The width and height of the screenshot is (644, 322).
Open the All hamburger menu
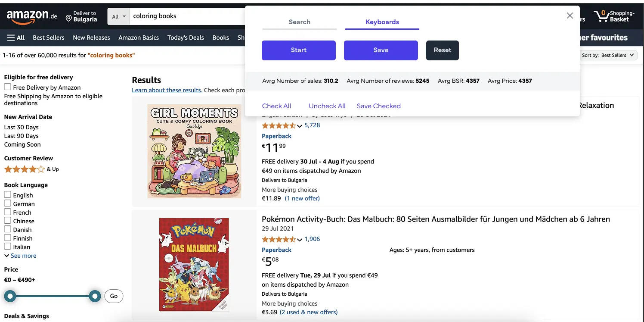click(x=16, y=38)
